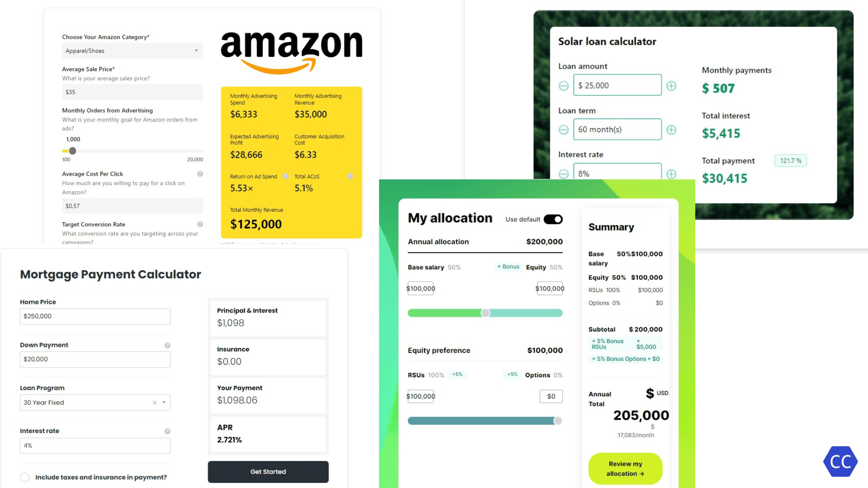Toggle Include taxes and insurance checkbox
The image size is (868, 488).
(24, 477)
